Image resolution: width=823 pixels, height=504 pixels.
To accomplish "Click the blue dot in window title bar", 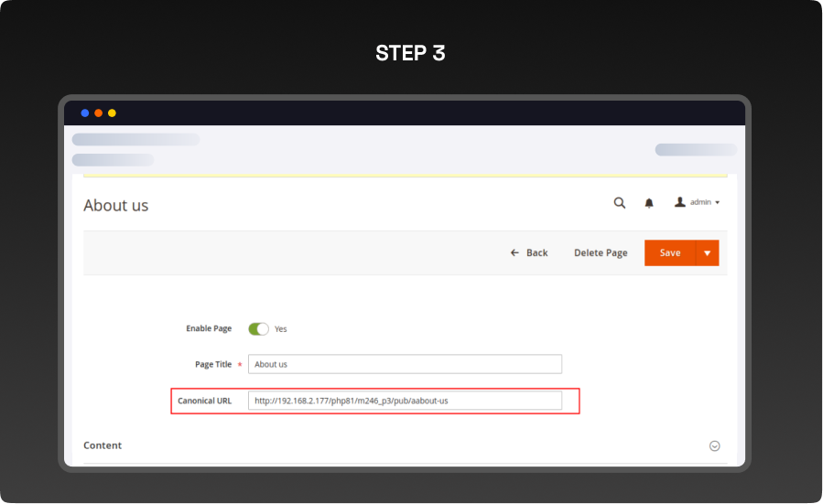I will tap(85, 113).
